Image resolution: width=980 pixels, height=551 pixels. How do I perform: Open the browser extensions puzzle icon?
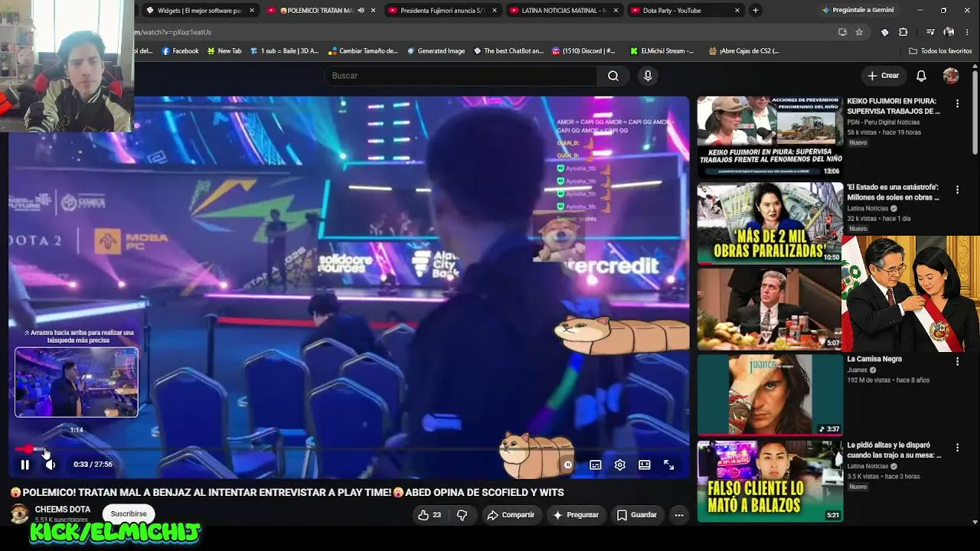903,32
